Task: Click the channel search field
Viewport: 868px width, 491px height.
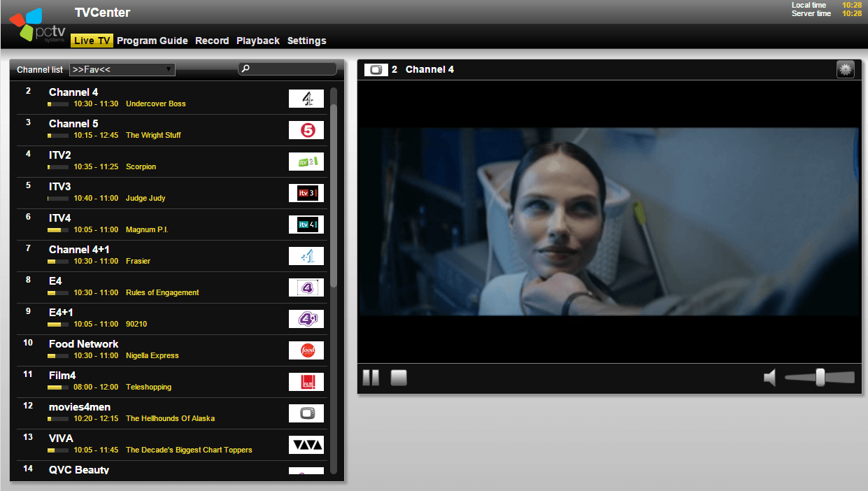Action: pos(292,69)
